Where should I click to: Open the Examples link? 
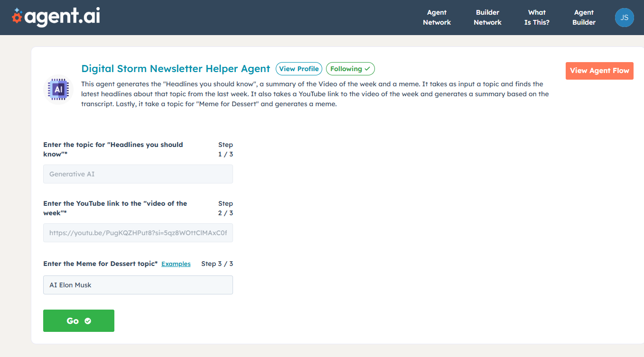[176, 264]
